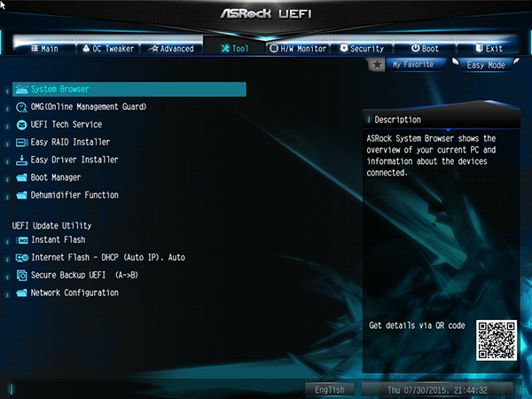Switch to Easy Mode
This screenshot has height=399, width=532.
click(x=486, y=65)
